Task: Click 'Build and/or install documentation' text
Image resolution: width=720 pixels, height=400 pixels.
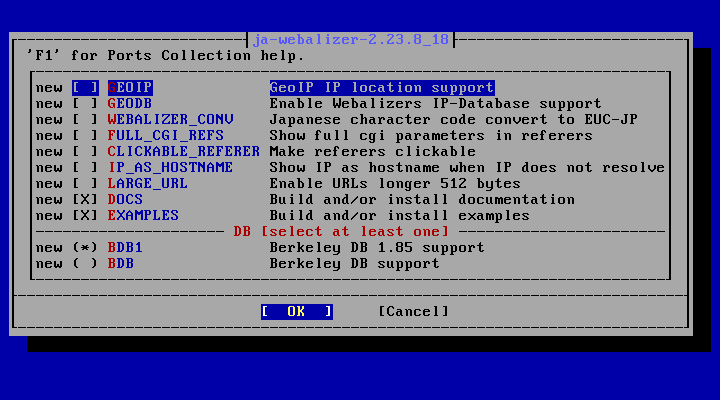Action: point(422,199)
